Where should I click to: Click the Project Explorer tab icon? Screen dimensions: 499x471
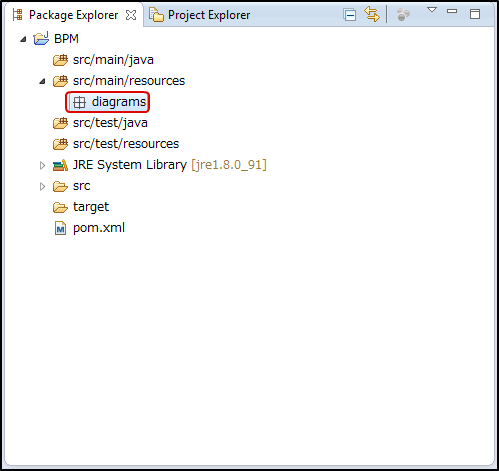pos(156,15)
